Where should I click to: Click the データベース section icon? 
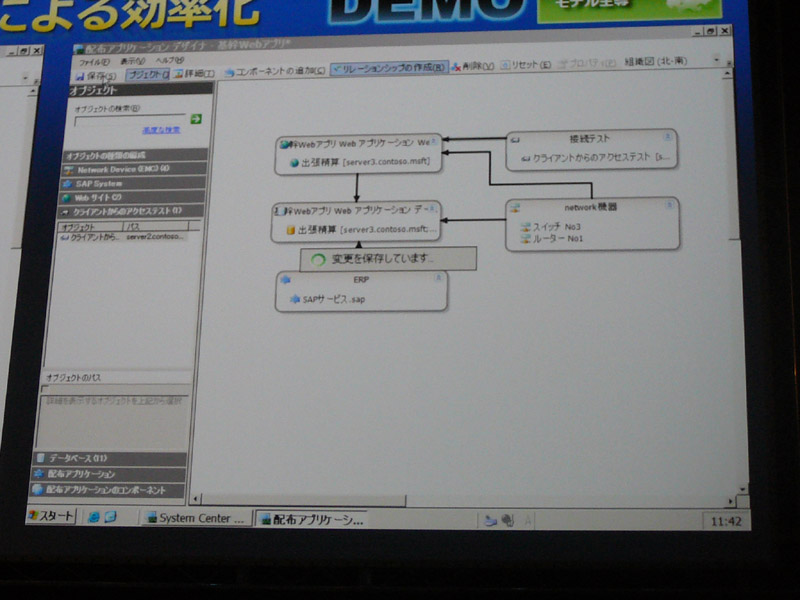(41, 458)
